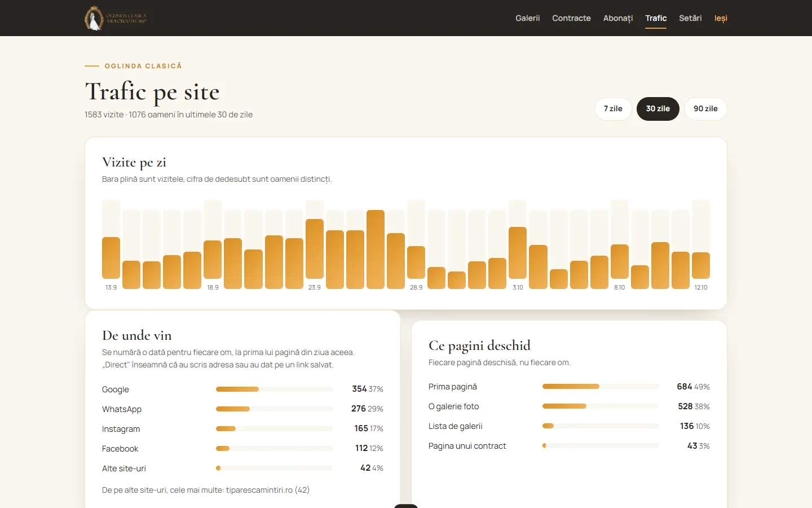
Task: Click the Pagina unui contract row
Action: (569, 446)
